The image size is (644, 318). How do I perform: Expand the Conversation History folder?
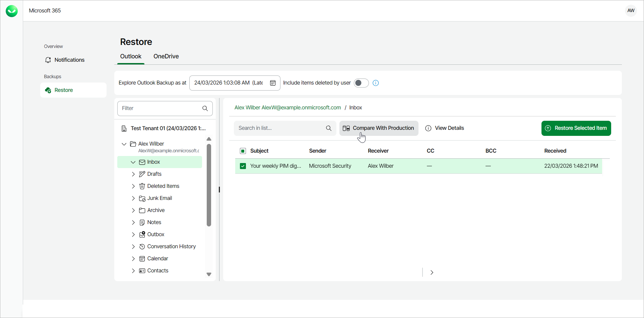(x=133, y=247)
